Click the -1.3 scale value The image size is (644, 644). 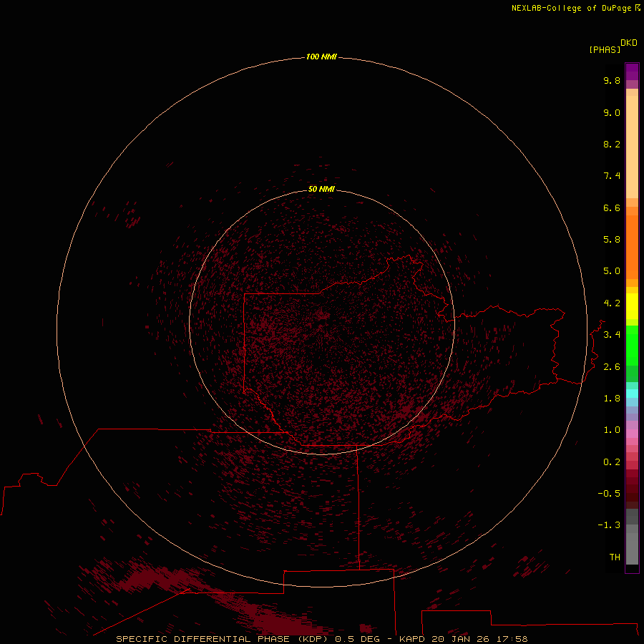pyautogui.click(x=609, y=525)
